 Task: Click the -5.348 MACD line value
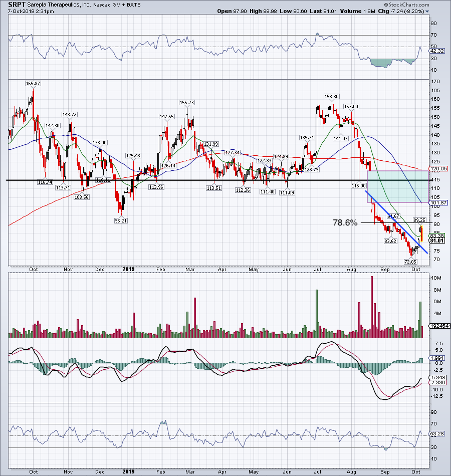pos(438,378)
